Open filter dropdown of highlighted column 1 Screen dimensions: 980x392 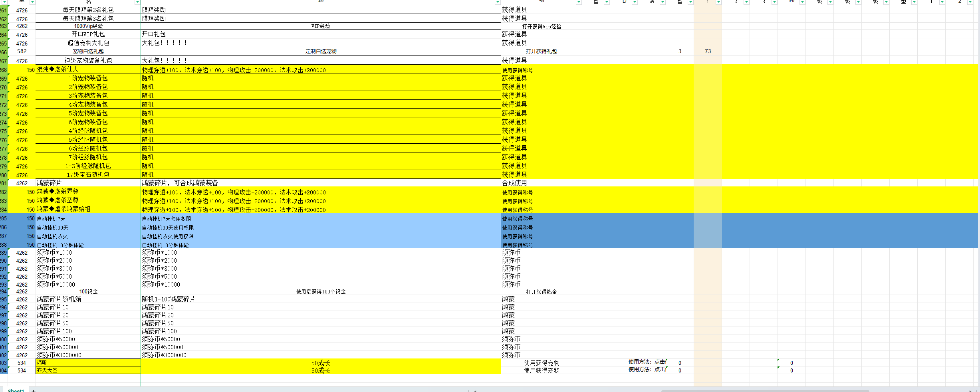pyautogui.click(x=718, y=2)
